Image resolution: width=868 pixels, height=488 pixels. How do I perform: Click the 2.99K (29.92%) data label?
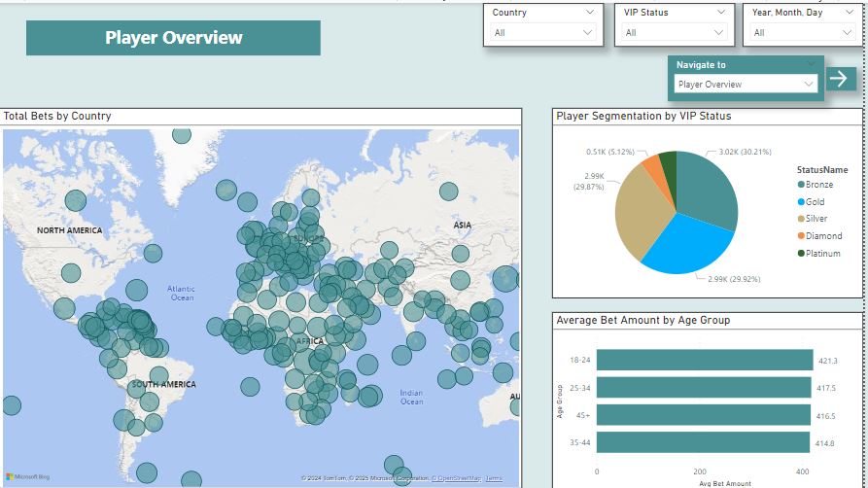[x=734, y=279]
